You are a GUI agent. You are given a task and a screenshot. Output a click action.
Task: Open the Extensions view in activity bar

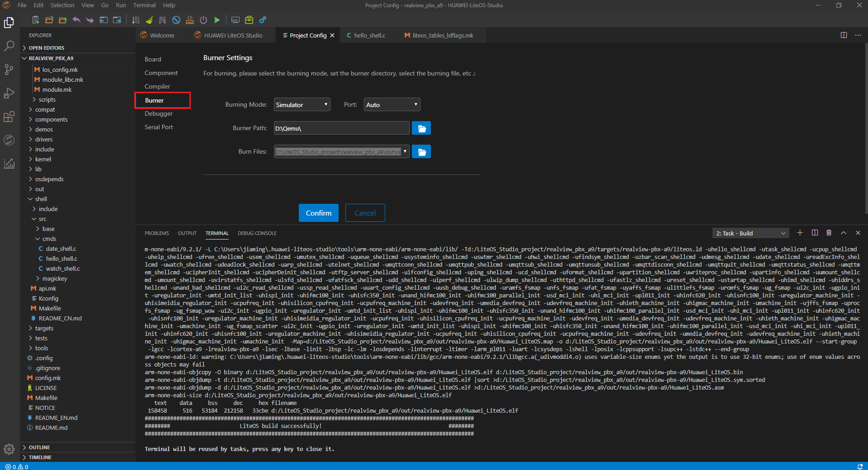point(9,117)
